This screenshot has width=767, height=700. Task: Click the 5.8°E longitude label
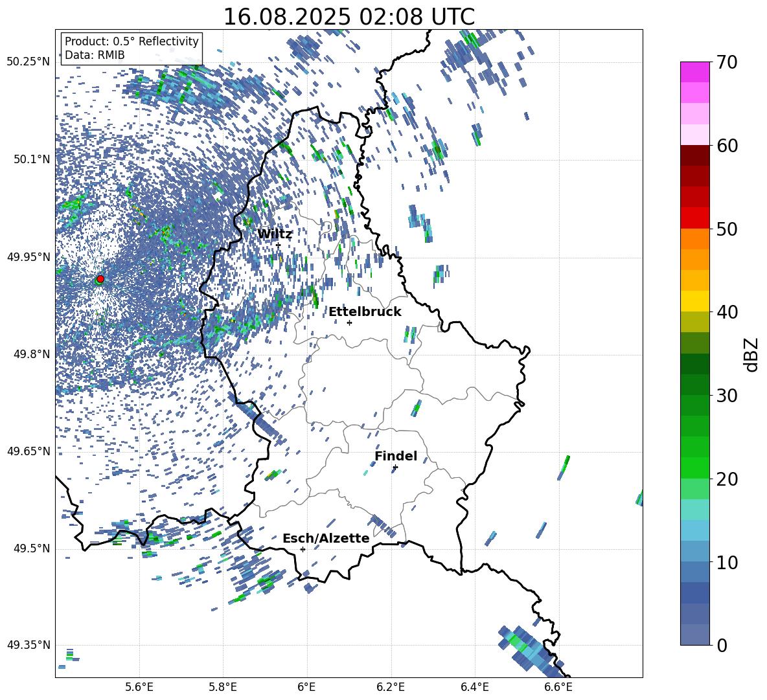pyautogui.click(x=223, y=687)
